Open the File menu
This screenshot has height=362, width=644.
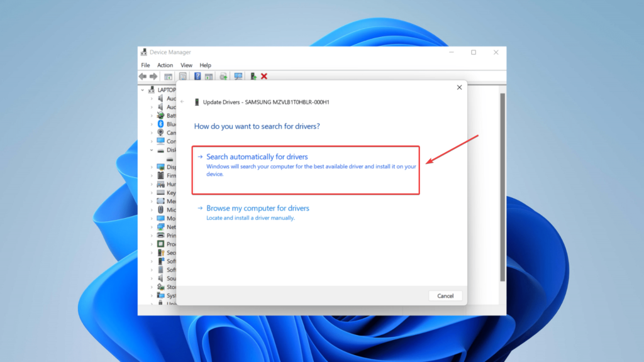pyautogui.click(x=145, y=65)
